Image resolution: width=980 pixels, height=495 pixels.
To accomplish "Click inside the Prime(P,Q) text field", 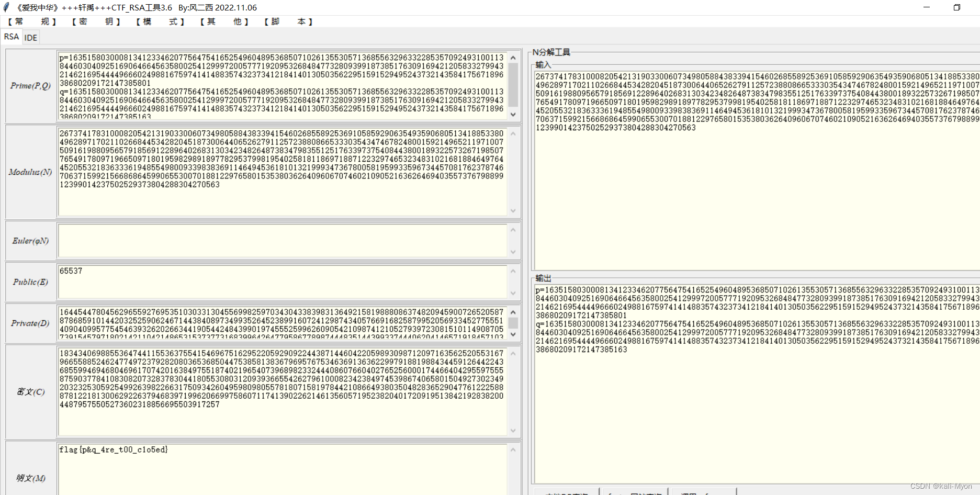I will [283, 85].
